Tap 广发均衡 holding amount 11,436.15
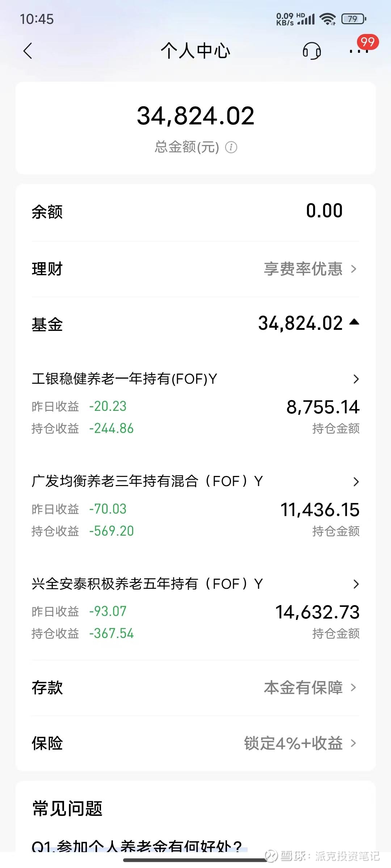 coord(320,510)
